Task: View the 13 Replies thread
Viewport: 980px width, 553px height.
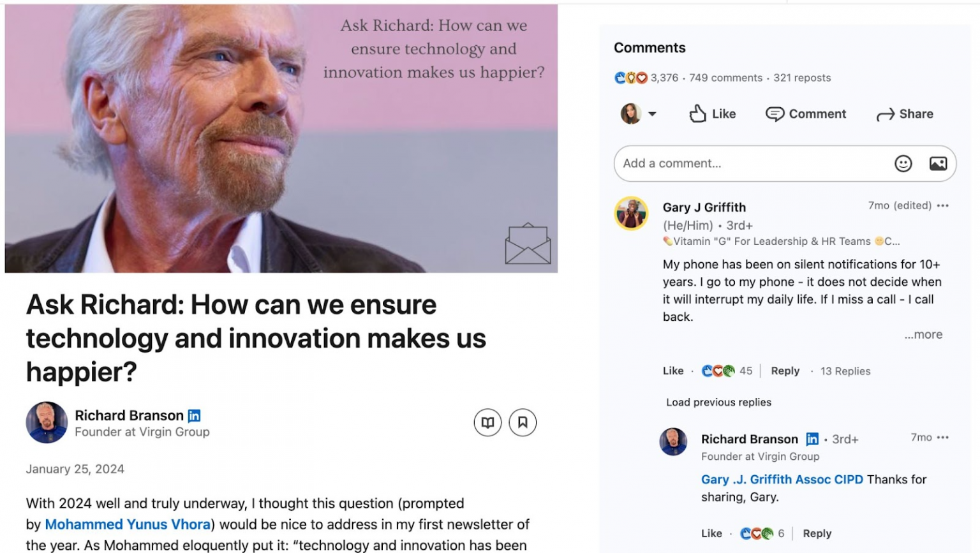Action: pos(845,371)
